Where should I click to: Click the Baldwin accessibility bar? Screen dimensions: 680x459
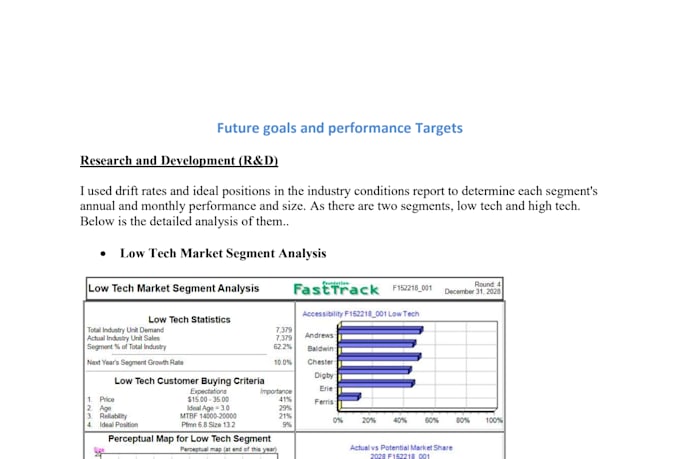pos(377,344)
